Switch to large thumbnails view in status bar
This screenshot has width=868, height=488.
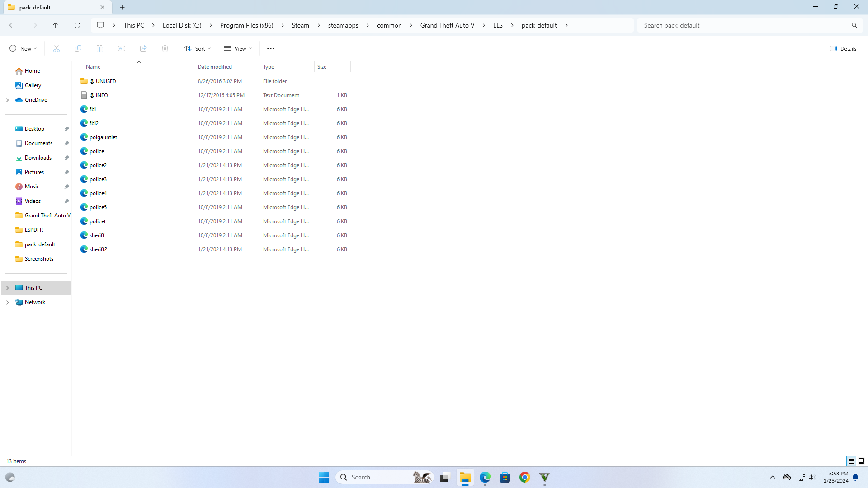click(x=861, y=461)
